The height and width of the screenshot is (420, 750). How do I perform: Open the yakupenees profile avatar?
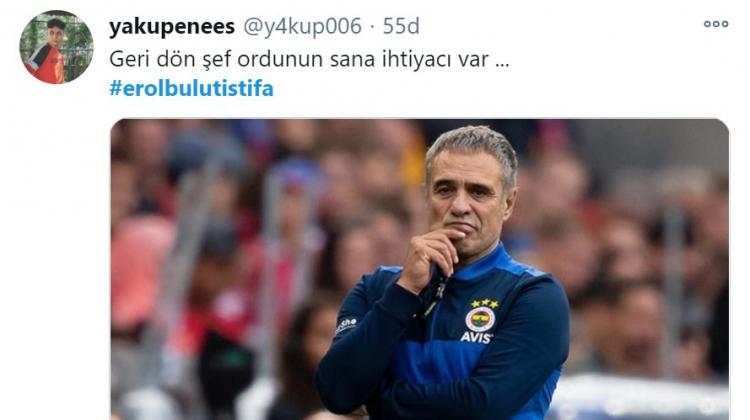[56, 47]
